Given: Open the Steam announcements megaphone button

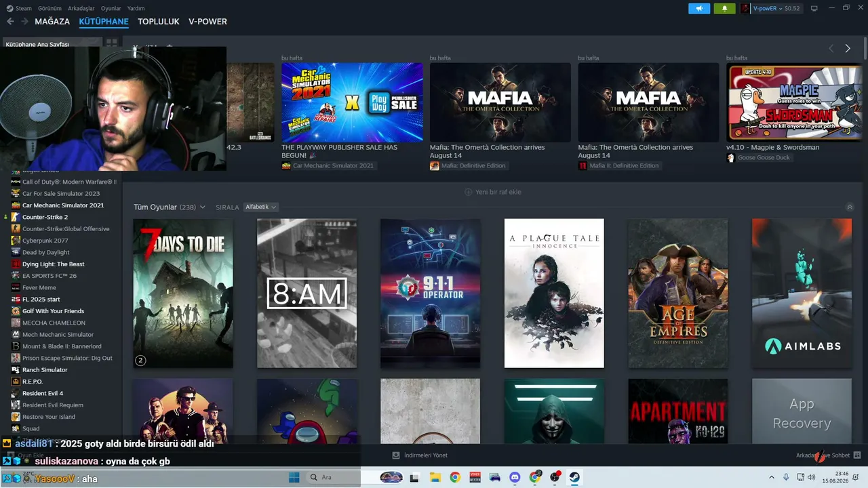Looking at the screenshot, I should 699,8.
